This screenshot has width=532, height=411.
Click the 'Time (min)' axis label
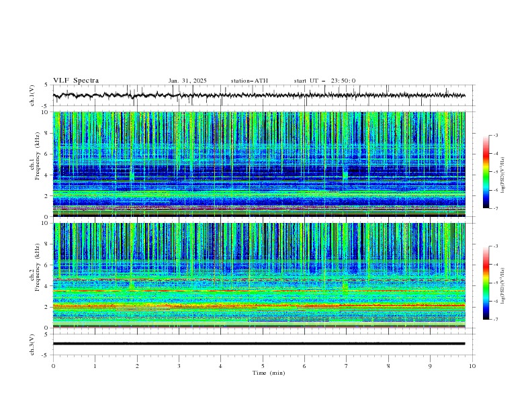point(269,373)
